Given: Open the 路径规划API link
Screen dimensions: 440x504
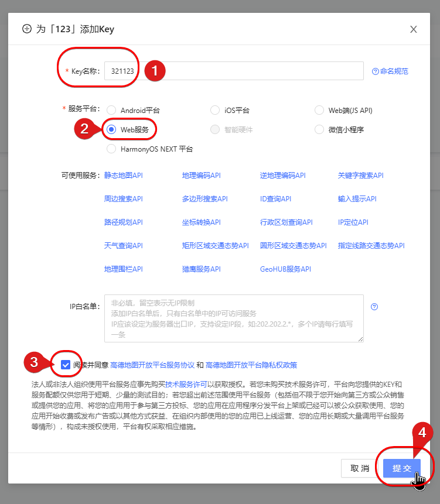Looking at the screenshot, I should pyautogui.click(x=124, y=222).
